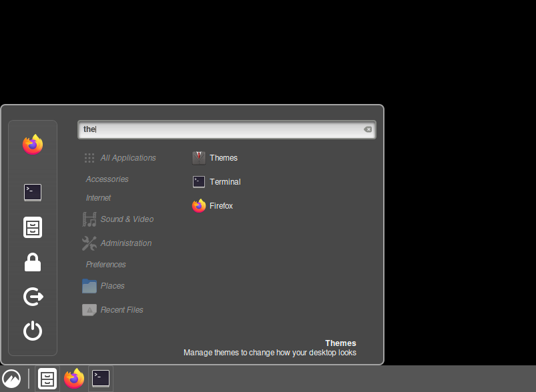Open the Recent Files category

[113, 310]
